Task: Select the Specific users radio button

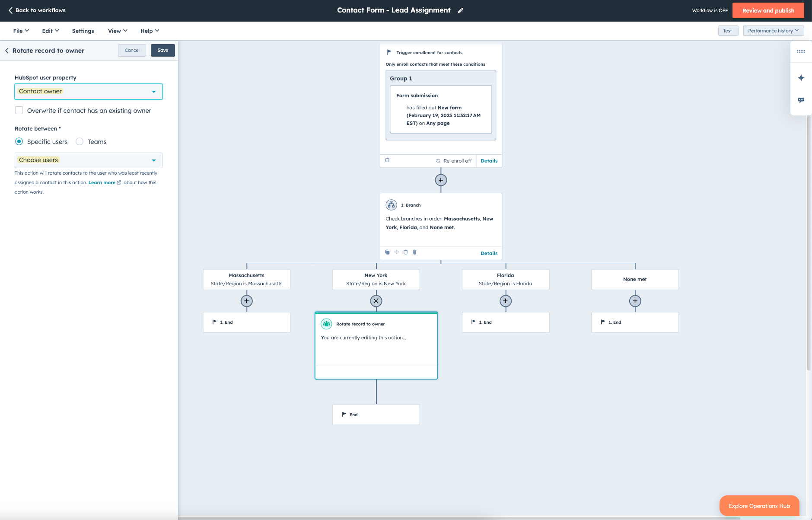Action: tap(19, 141)
